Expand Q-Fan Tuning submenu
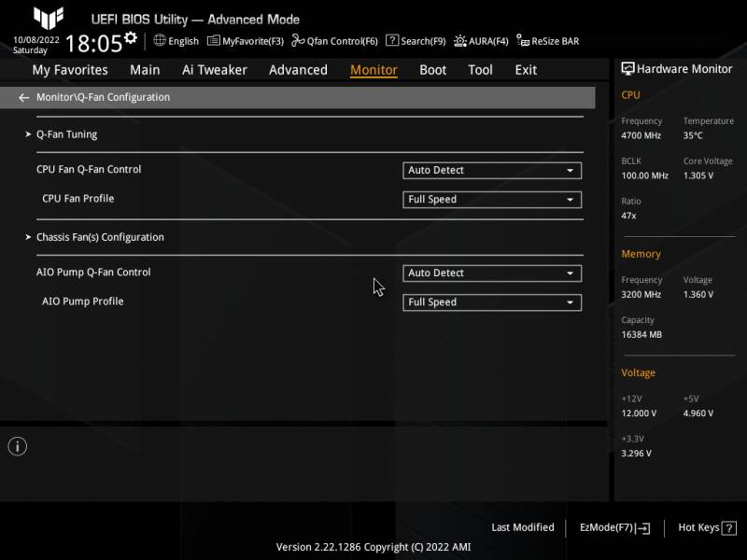 [x=66, y=134]
